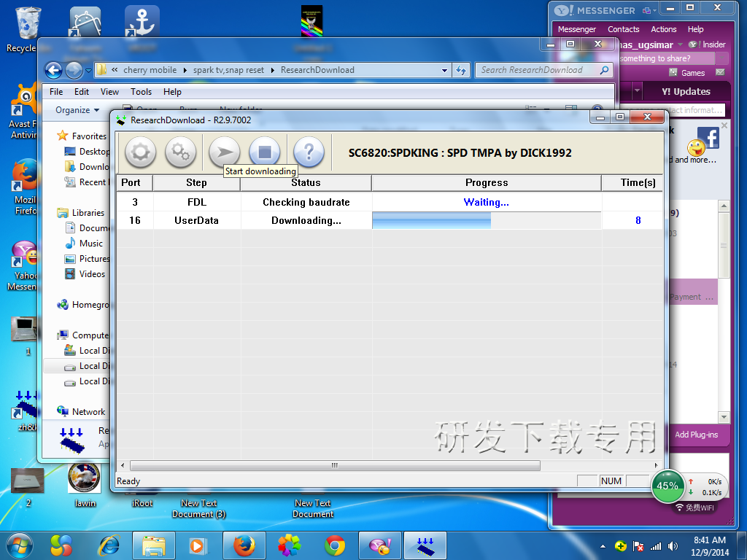Screen dimensions: 747x560
Task: Open the Yahoo Messenger status dropdown arrow
Action: click(680, 44)
